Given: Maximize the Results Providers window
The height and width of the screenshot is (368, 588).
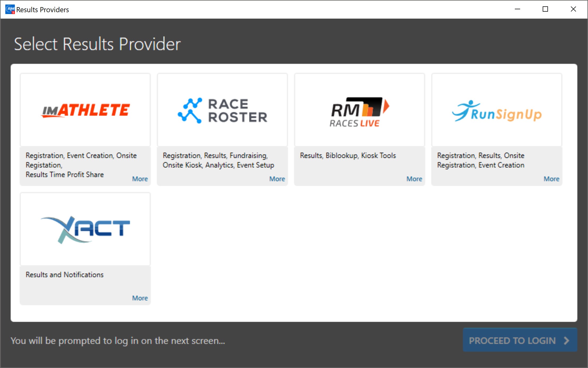Looking at the screenshot, I should click(545, 9).
